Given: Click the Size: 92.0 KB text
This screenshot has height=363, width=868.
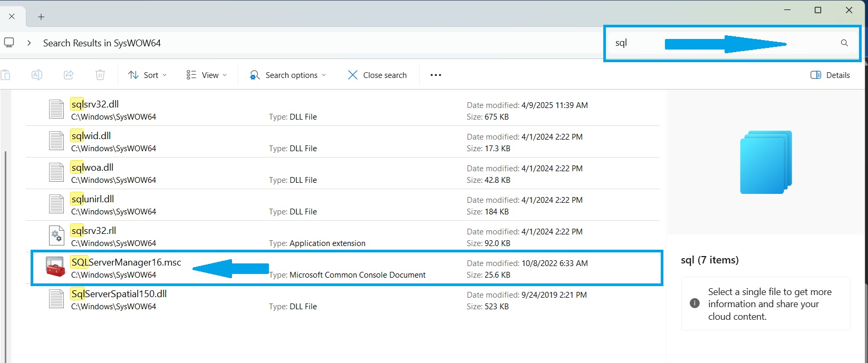Looking at the screenshot, I should coord(488,243).
